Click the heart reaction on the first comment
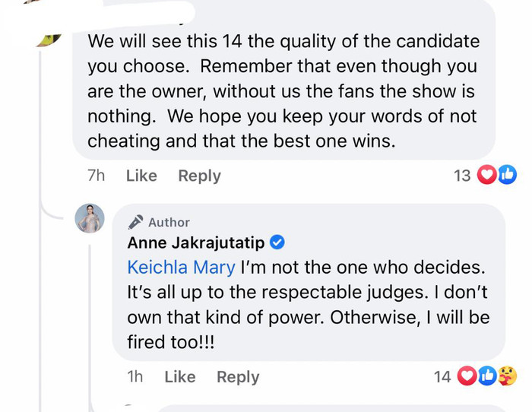Screen dimensions: 532x412 [486, 176]
